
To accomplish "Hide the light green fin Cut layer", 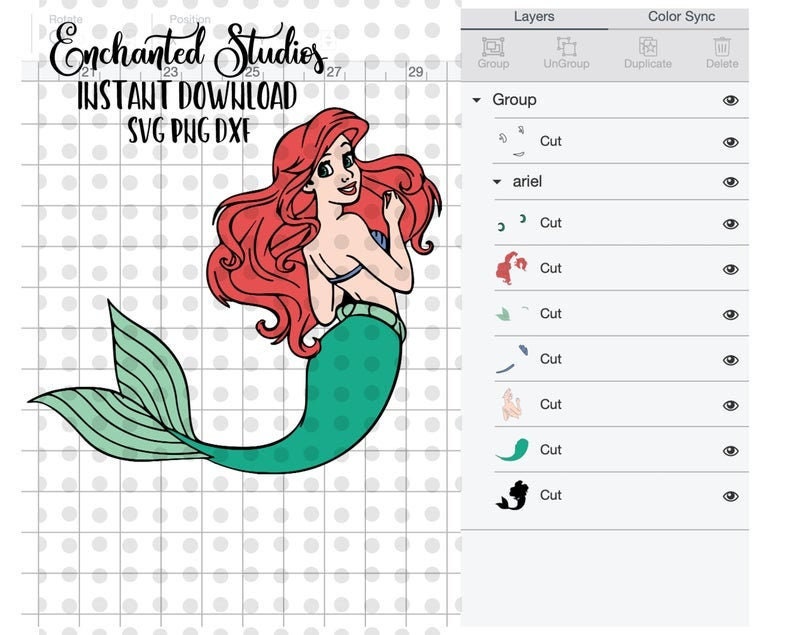I will point(730,314).
